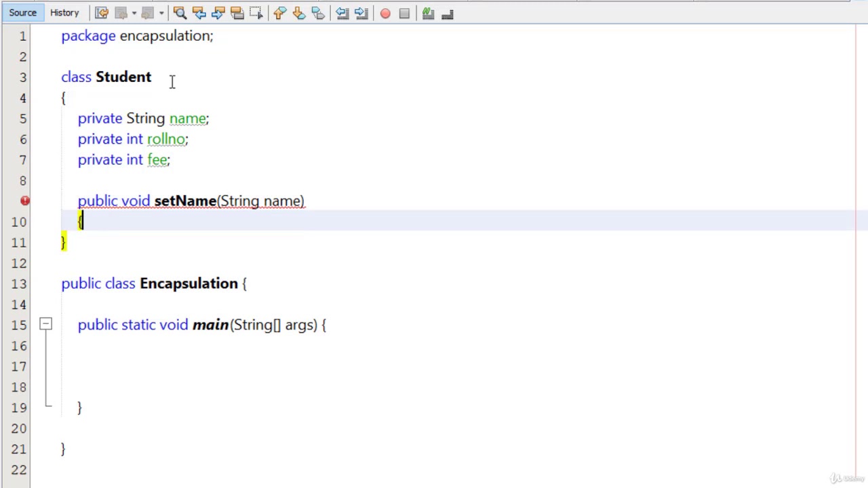Go to Next Bookmark icon

(x=298, y=13)
